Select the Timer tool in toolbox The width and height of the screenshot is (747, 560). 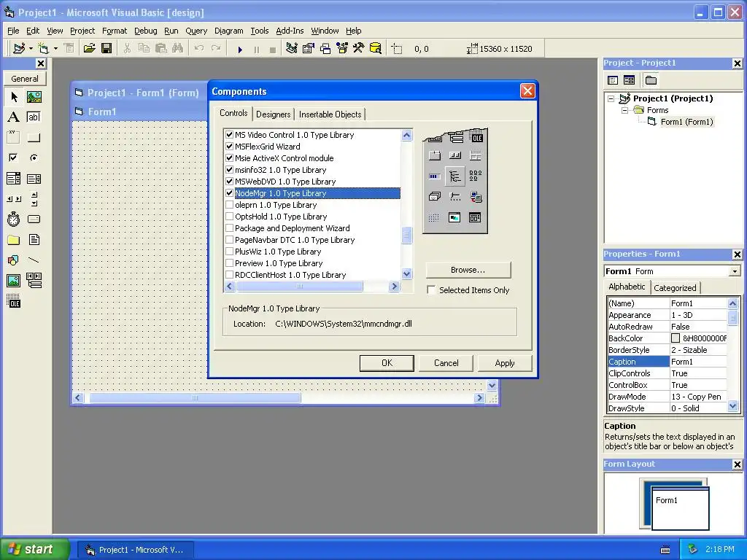click(14, 219)
